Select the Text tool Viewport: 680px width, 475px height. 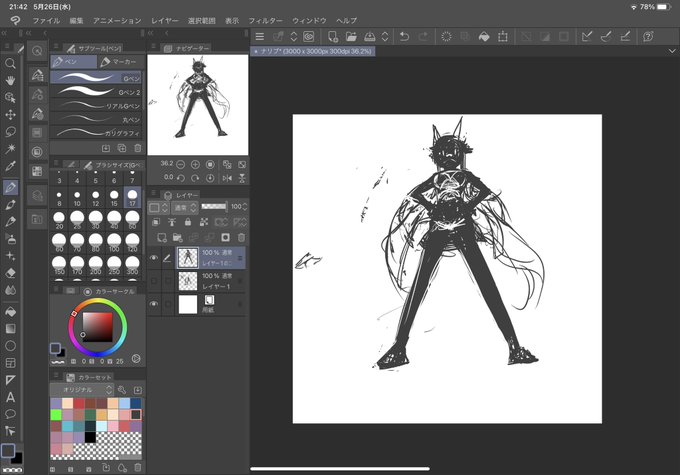[10, 397]
